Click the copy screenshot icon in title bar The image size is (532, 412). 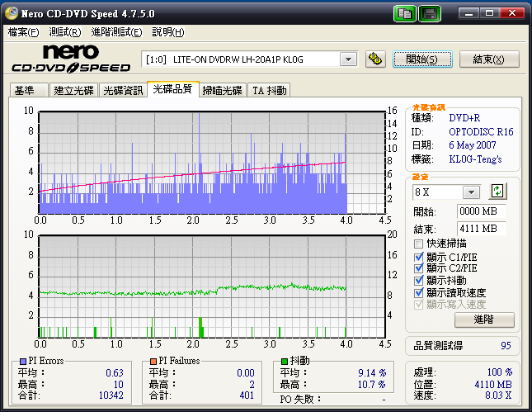[405, 14]
